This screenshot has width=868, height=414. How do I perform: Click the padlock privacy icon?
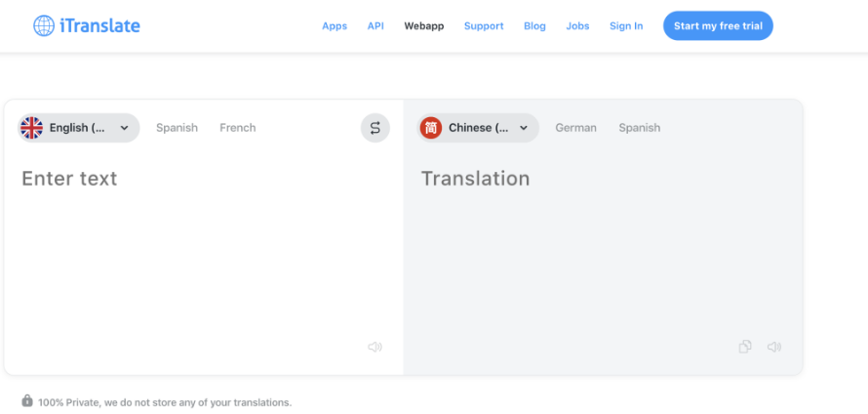click(x=27, y=400)
